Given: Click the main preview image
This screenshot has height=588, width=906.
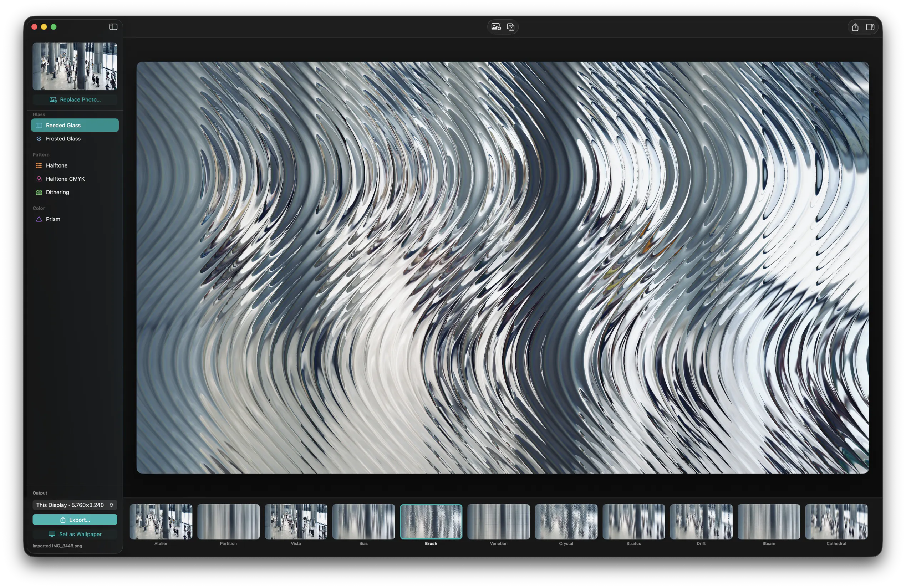Looking at the screenshot, I should pyautogui.click(x=503, y=267).
